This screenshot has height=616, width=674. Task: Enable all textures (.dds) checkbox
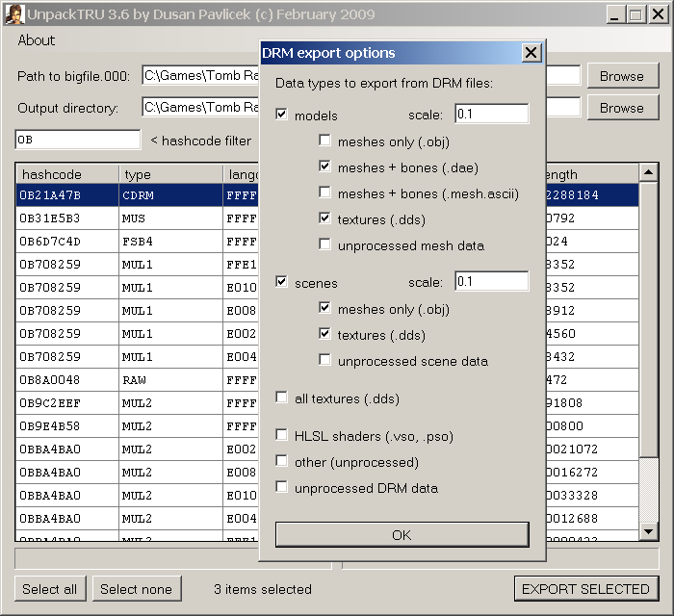pos(282,398)
